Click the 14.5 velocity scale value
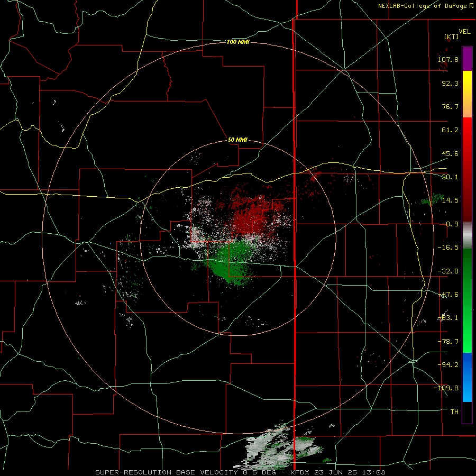 tap(450, 200)
